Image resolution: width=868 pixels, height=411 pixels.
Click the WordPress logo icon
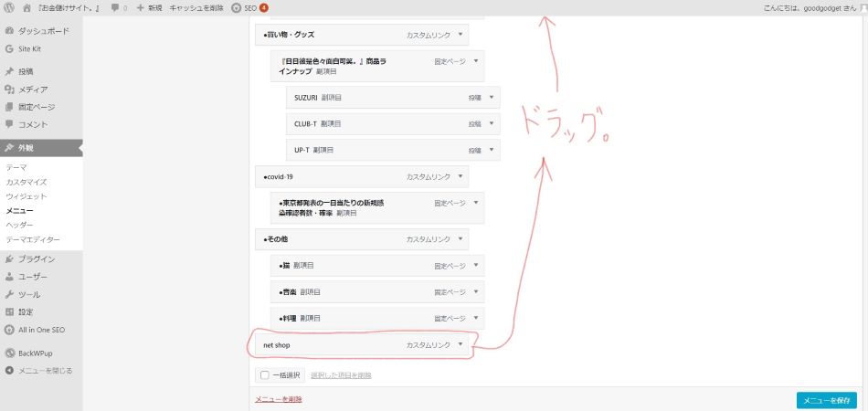(9, 7)
